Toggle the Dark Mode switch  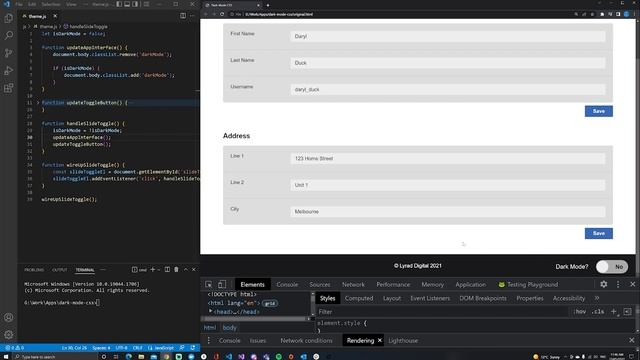tap(612, 267)
